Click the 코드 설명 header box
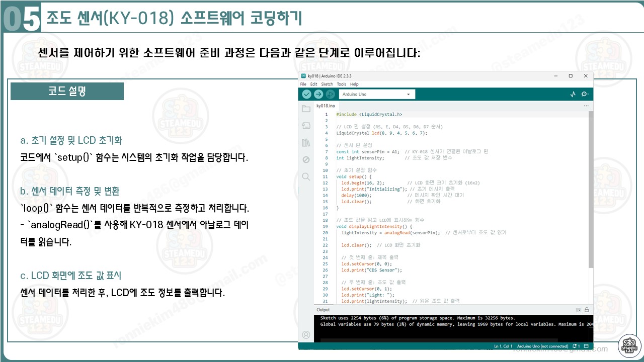This screenshot has width=644, height=362. [x=67, y=92]
